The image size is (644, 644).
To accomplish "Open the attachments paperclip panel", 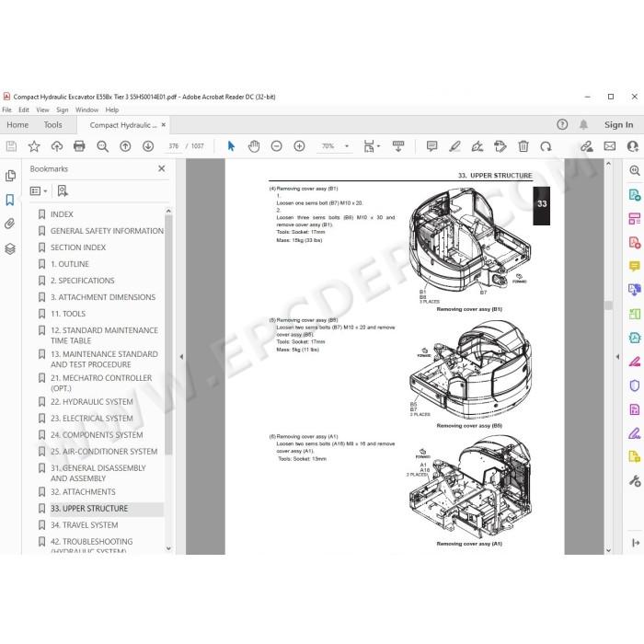I will click(x=10, y=224).
